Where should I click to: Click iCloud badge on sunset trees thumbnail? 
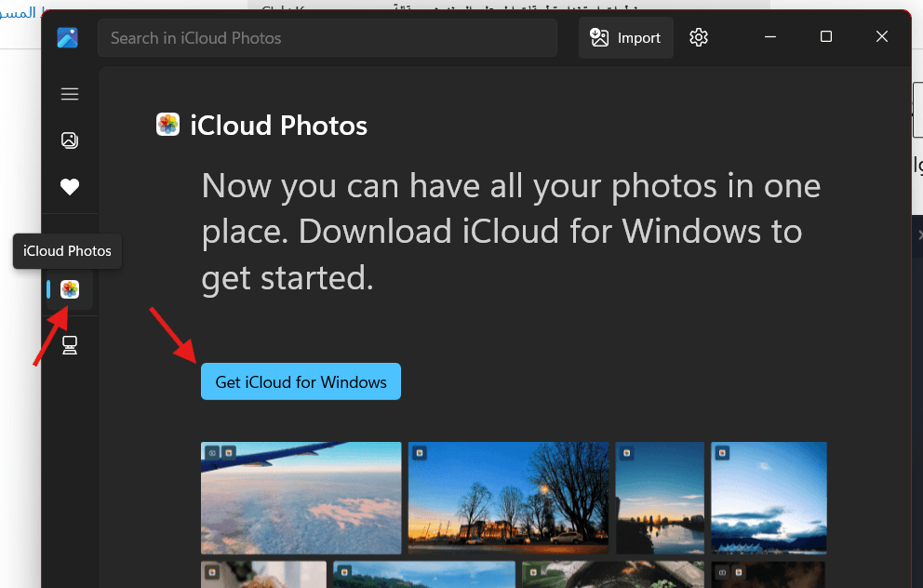click(419, 453)
